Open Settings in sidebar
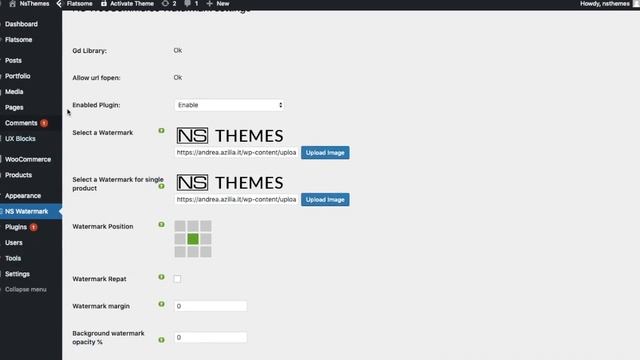The width and height of the screenshot is (640, 360). [18, 274]
